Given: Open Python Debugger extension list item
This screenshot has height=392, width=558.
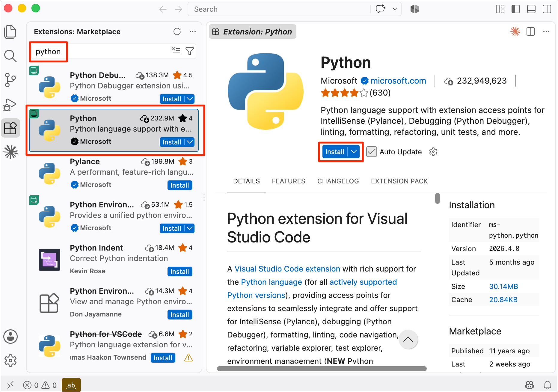Looking at the screenshot, I should 114,87.
